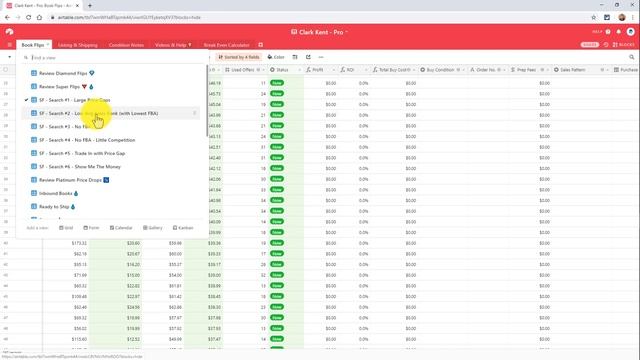This screenshot has height=360, width=640.
Task: Click the Airtable home logo
Action: click(9, 32)
